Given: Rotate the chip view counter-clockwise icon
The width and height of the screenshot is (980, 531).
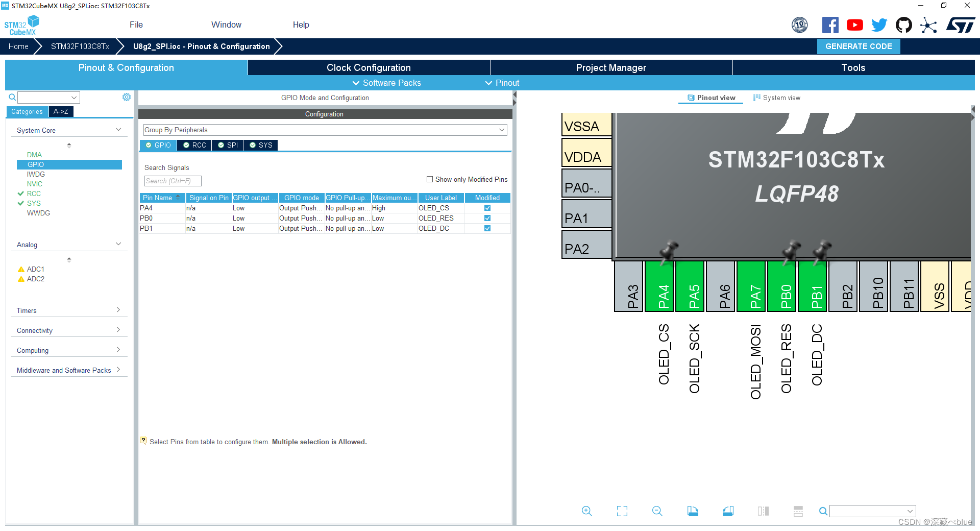Looking at the screenshot, I should point(728,511).
